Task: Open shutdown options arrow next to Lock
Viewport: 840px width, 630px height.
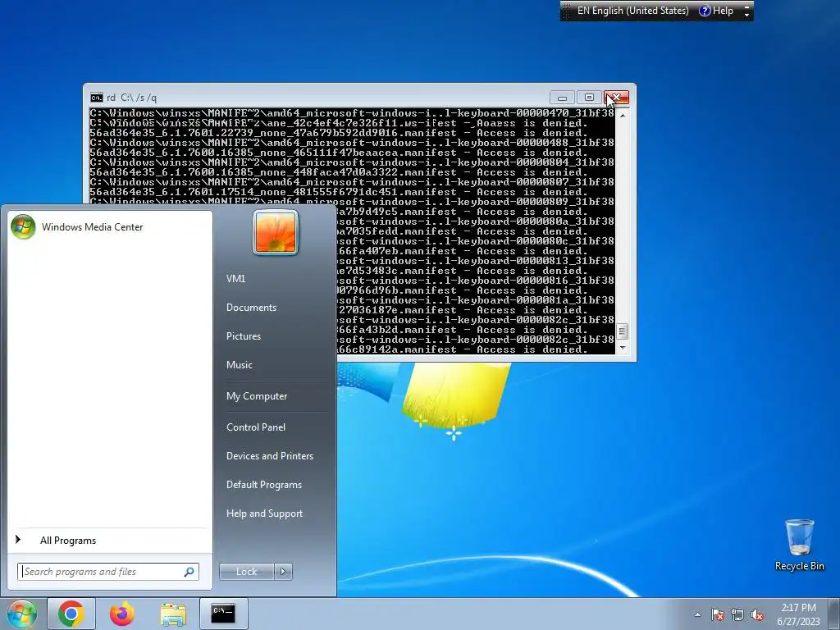Action: [283, 572]
